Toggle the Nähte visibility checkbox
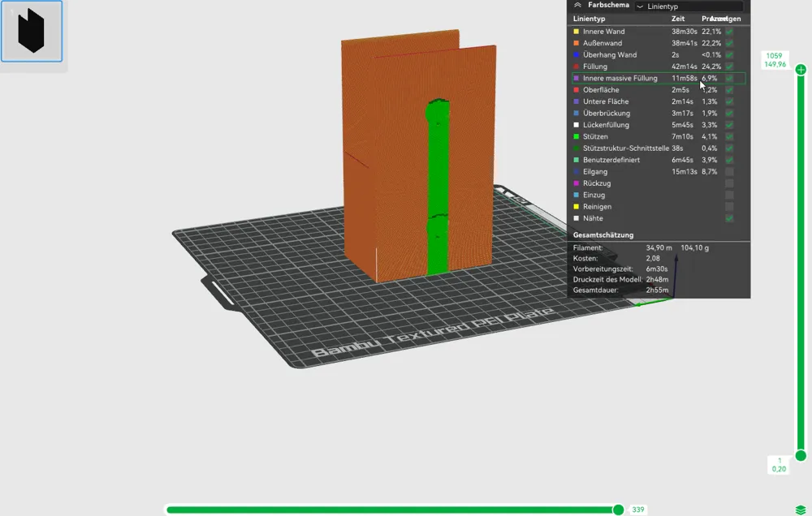The height and width of the screenshot is (516, 812). pos(729,218)
